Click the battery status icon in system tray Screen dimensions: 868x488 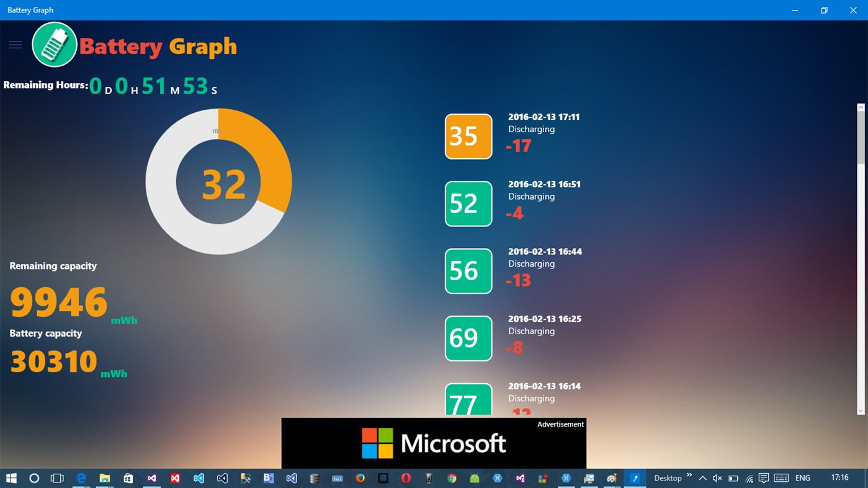[733, 478]
